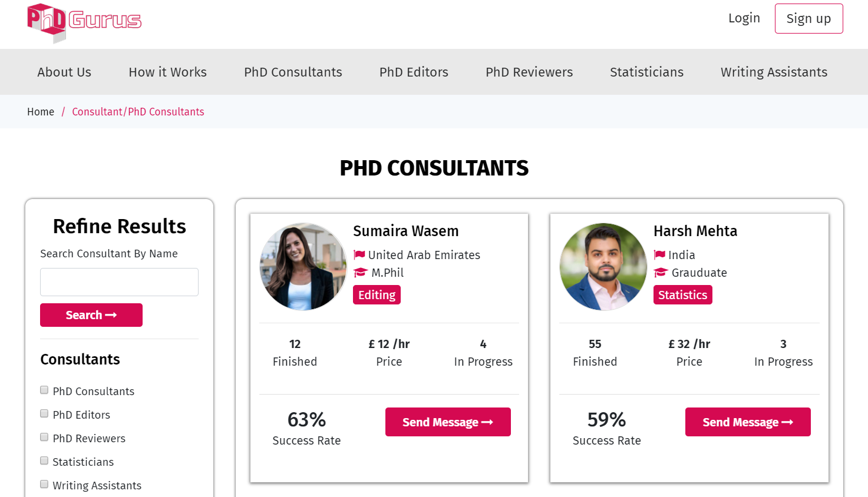Viewport: 868px width, 497px height.
Task: Enable the PhD Editors filter checkbox
Action: coord(44,413)
